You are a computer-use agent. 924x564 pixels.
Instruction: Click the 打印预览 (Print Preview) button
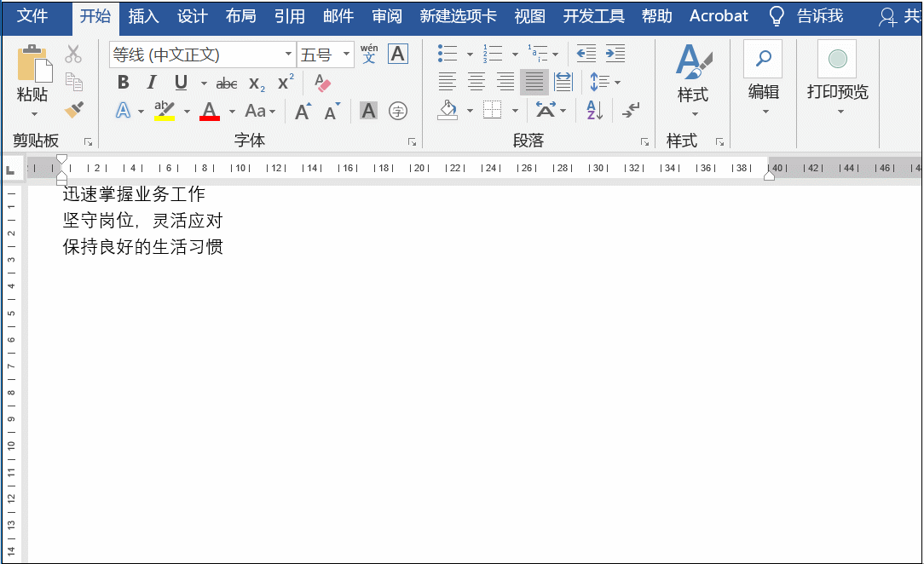point(837,78)
